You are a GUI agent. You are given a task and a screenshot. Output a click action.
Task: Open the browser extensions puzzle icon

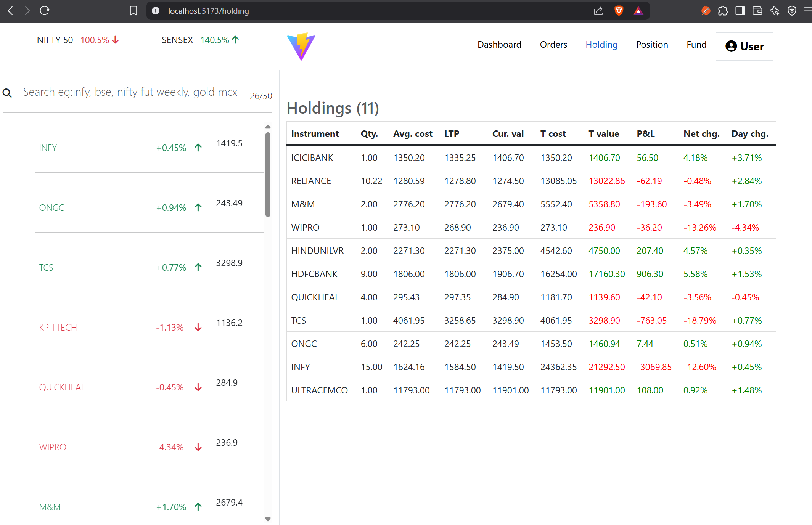point(723,11)
